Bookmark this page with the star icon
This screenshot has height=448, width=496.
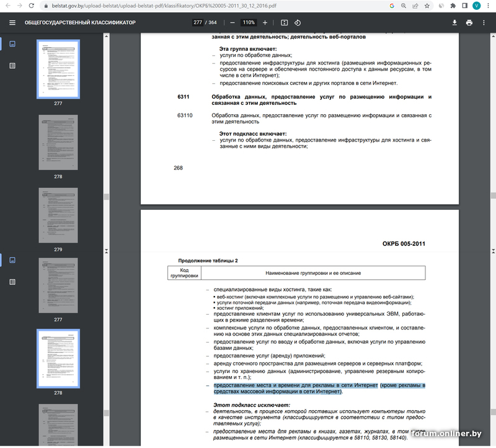coord(427,6)
